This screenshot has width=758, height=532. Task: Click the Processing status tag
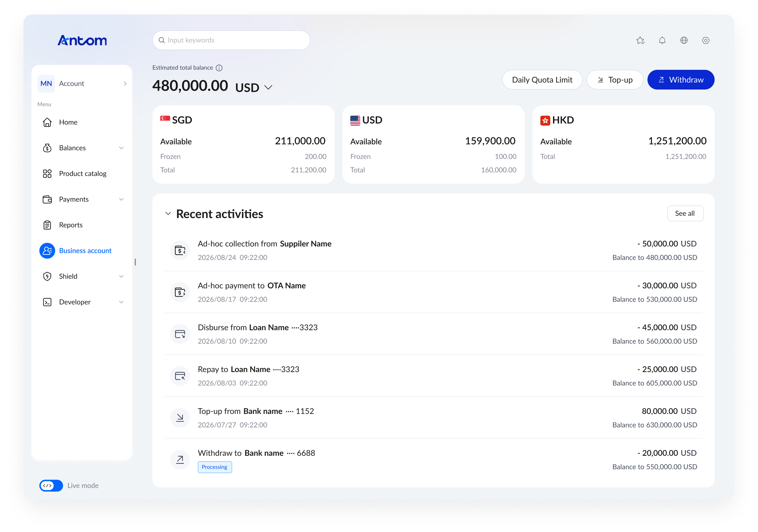(215, 467)
